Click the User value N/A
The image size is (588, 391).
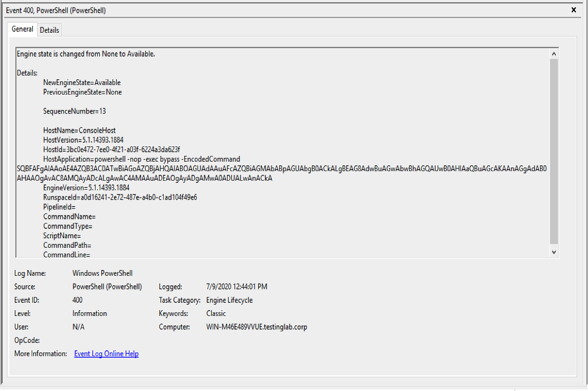pyautogui.click(x=78, y=327)
